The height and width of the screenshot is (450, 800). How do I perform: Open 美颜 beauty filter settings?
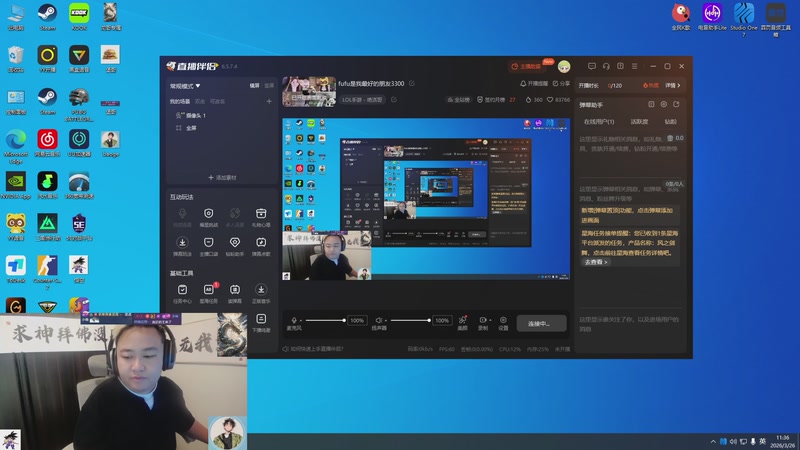pyautogui.click(x=462, y=322)
